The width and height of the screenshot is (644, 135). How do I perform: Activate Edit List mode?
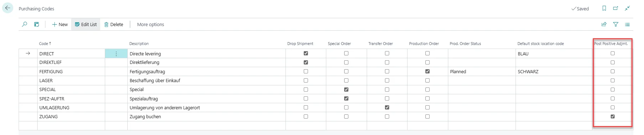[x=86, y=24]
